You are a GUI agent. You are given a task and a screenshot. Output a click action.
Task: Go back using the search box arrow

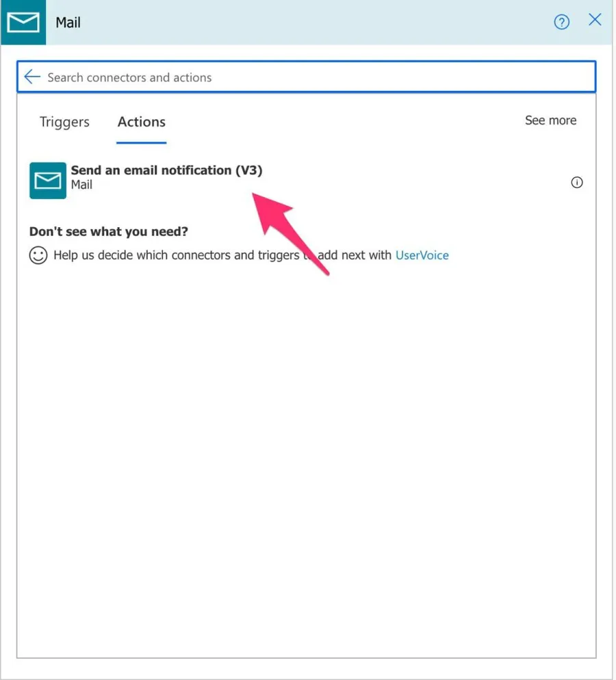[31, 77]
